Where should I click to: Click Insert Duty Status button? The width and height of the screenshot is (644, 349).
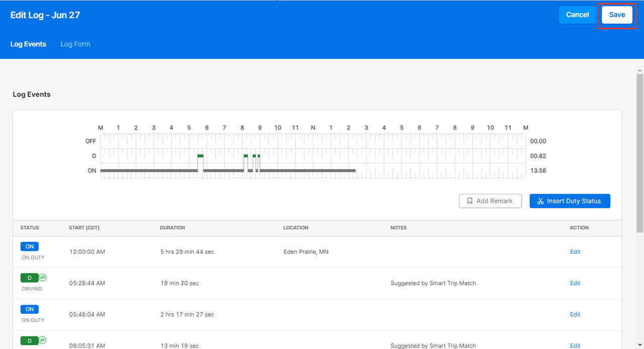(570, 201)
